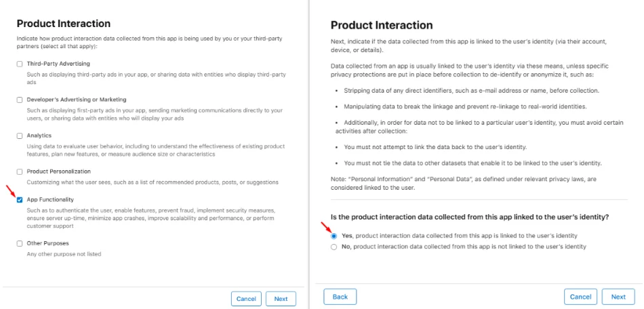Image resolution: width=644 pixels, height=309 pixels.
Task: Tick the Analytics checkbox
Action: pyautogui.click(x=20, y=136)
